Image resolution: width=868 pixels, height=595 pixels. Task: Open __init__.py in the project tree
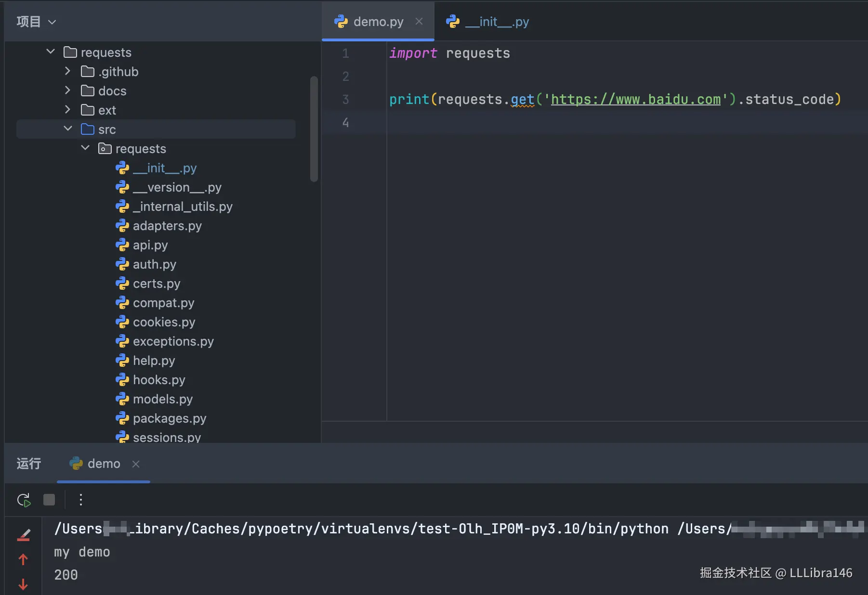pyautogui.click(x=165, y=168)
